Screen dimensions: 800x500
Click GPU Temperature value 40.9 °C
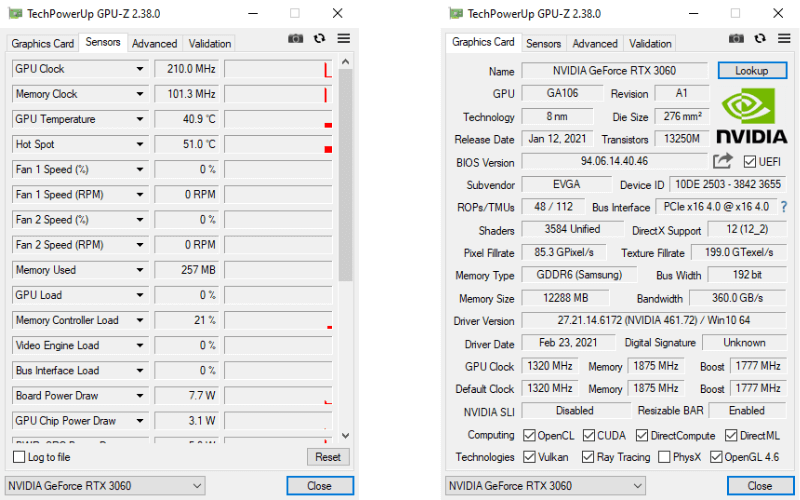(186, 119)
